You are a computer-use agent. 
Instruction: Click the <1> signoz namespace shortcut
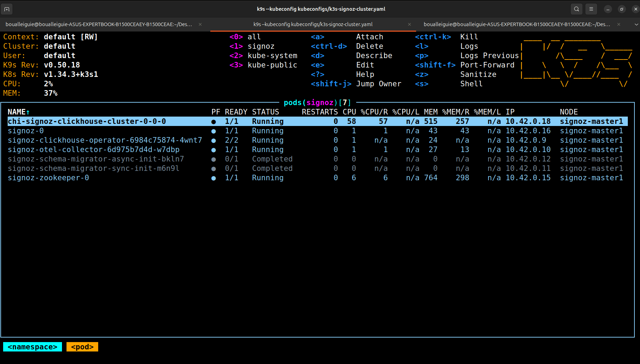pos(252,46)
